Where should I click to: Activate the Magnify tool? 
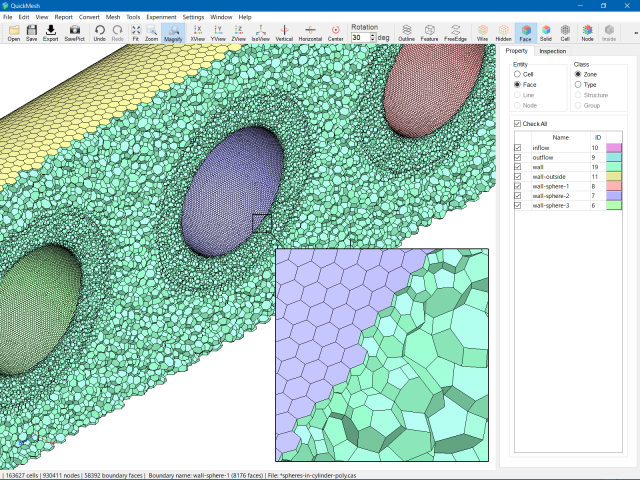point(173,33)
